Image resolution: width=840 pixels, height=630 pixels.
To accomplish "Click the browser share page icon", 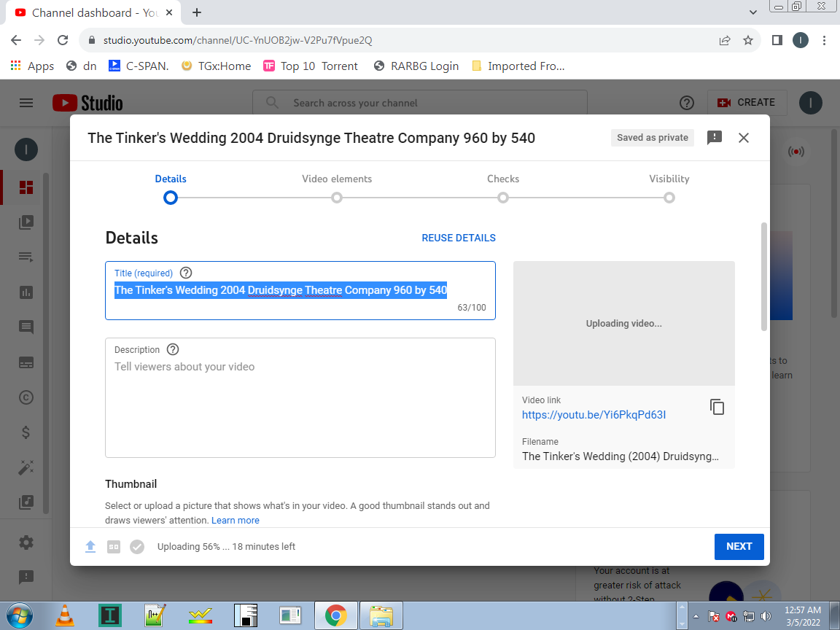I will [x=725, y=40].
